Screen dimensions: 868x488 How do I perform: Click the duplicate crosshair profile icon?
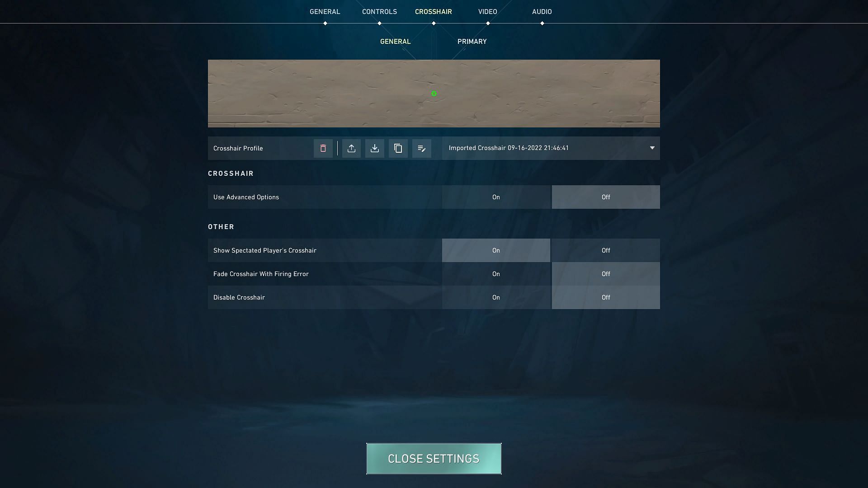click(398, 148)
